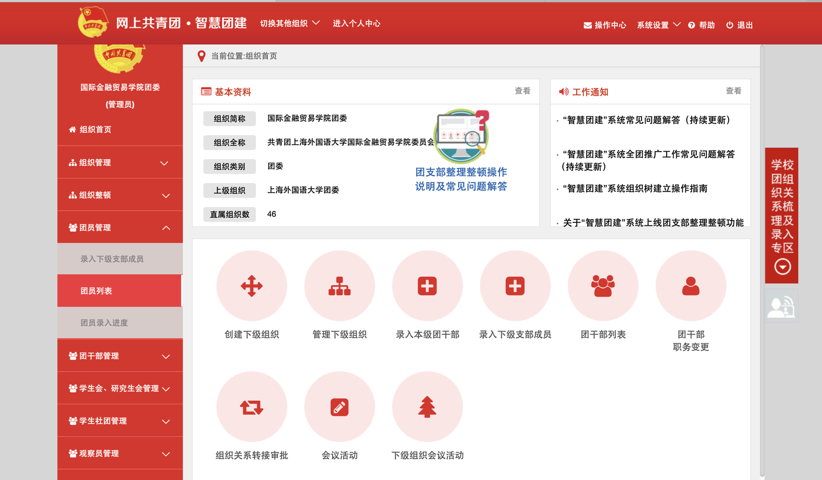This screenshot has height=480, width=822.
Task: Open the 切换其他组织 dropdown
Action: [290, 23]
